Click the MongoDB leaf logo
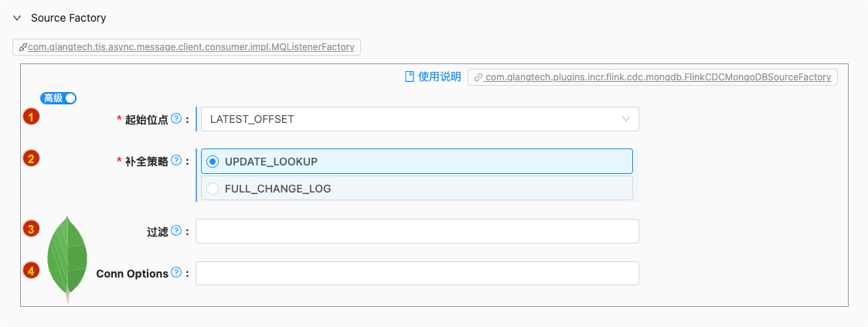The image size is (868, 327). [x=67, y=259]
